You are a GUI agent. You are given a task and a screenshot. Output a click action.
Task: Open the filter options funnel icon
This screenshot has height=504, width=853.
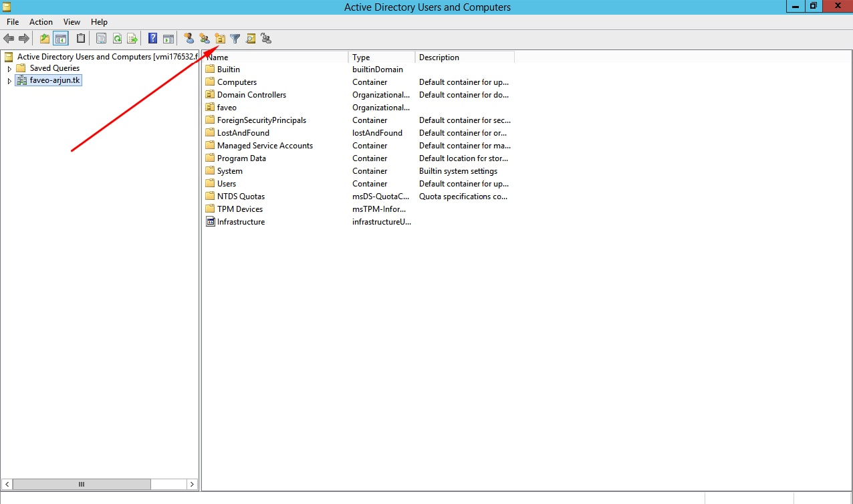[x=235, y=39]
